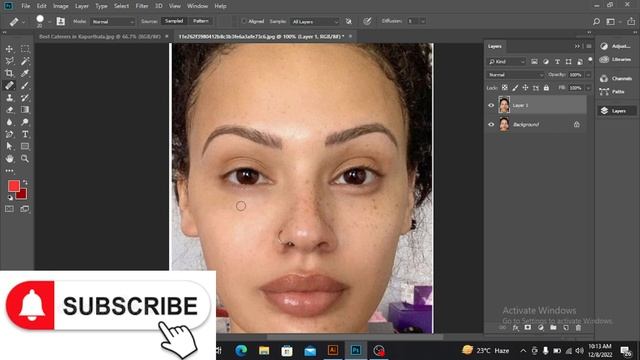Select the Healing Brush tool in toolbox

9,85
